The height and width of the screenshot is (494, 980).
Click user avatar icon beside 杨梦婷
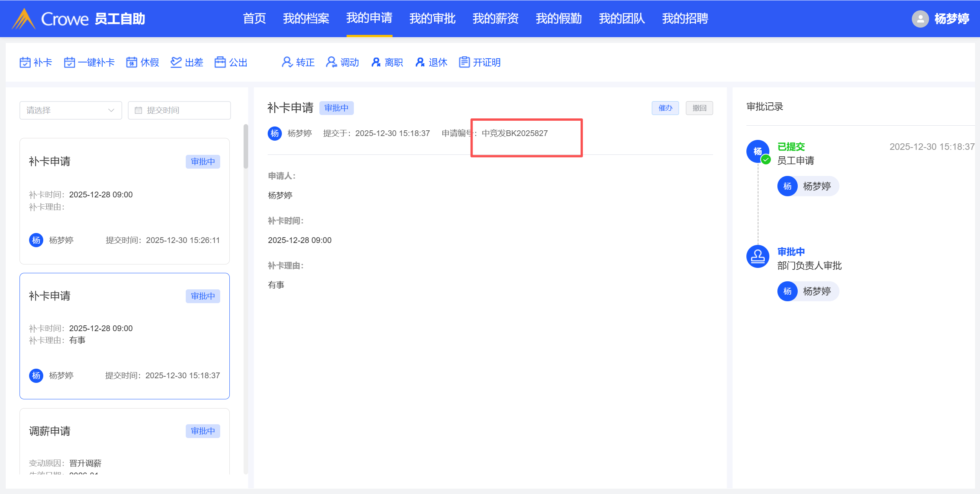[920, 19]
